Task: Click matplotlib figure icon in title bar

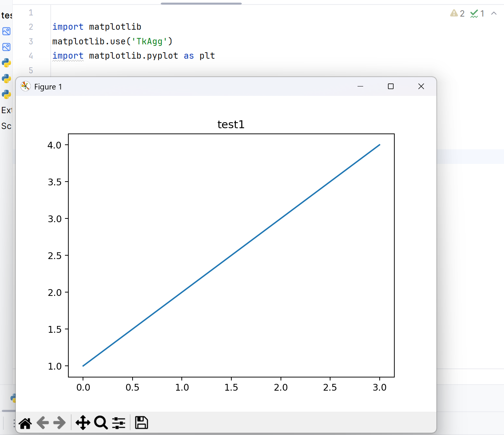Action: [26, 86]
